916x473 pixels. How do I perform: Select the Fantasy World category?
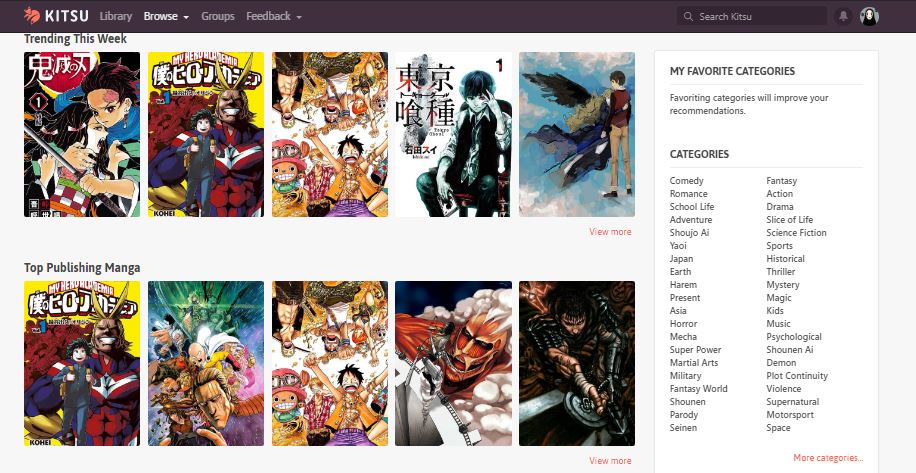pyautogui.click(x=699, y=389)
